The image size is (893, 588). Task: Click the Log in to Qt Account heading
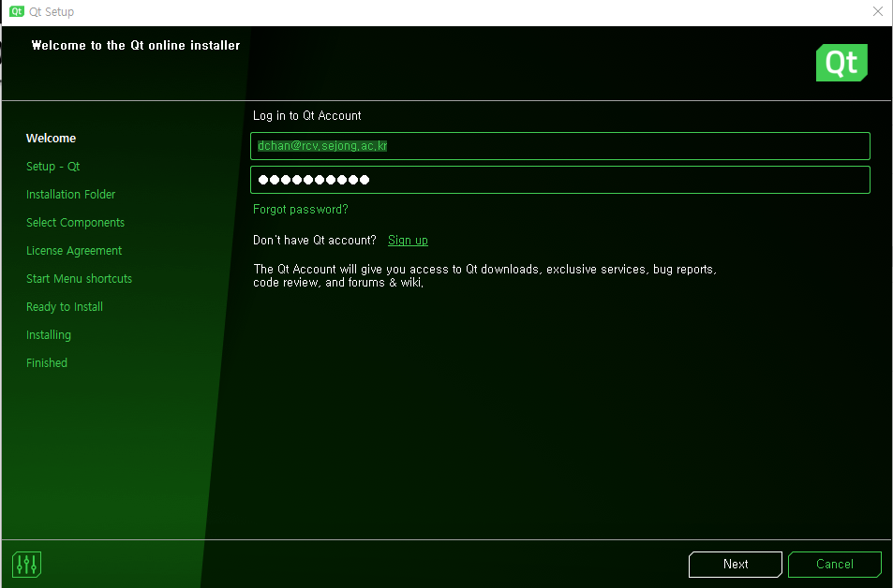coord(306,116)
